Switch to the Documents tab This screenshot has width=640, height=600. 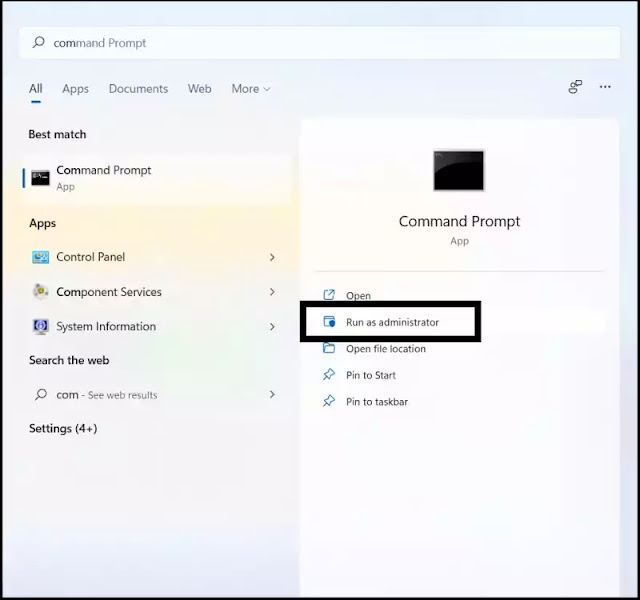[138, 89]
